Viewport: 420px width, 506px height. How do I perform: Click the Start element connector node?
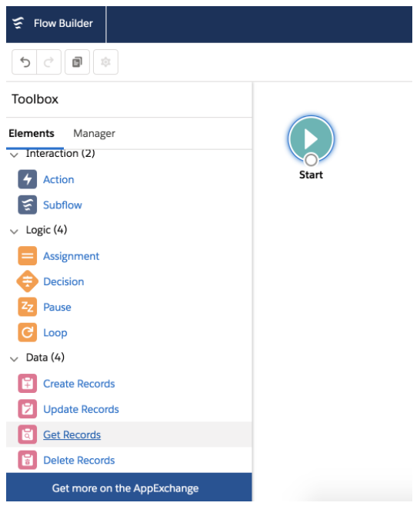click(311, 160)
